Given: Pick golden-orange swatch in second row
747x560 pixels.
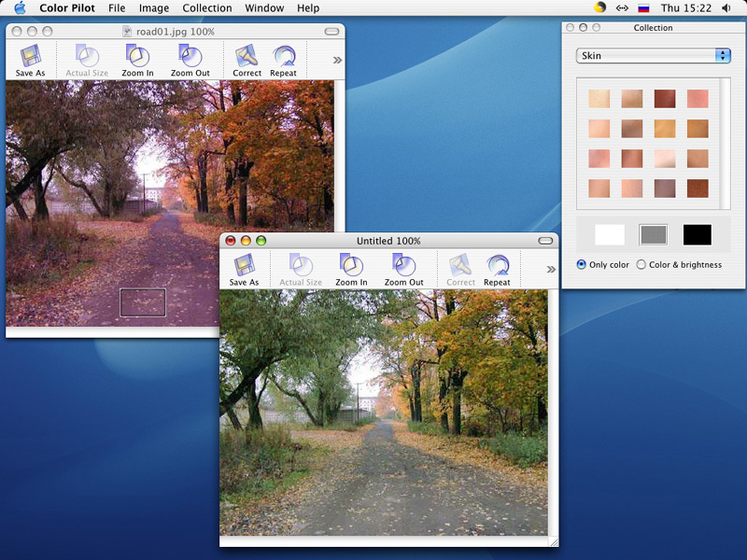Looking at the screenshot, I should 665,129.
